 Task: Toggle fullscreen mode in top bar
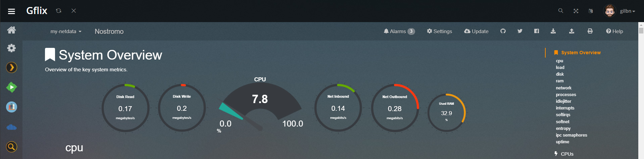coord(576,11)
